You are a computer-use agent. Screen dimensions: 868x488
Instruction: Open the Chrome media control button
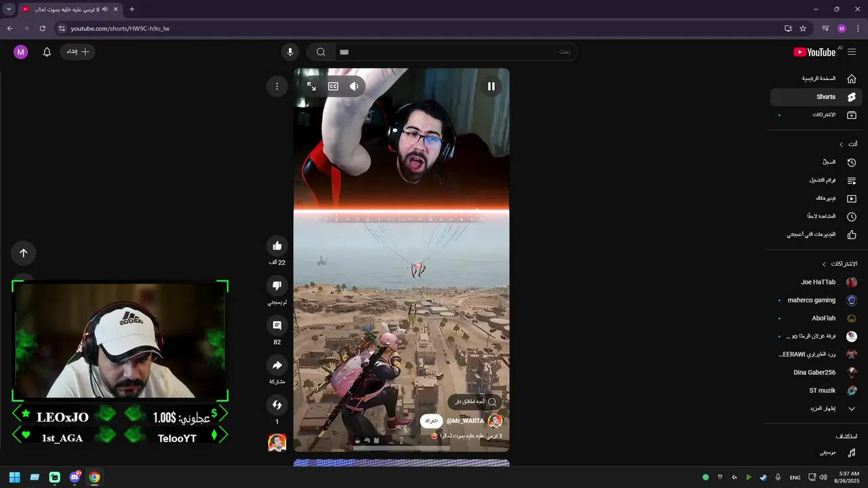pos(825,28)
